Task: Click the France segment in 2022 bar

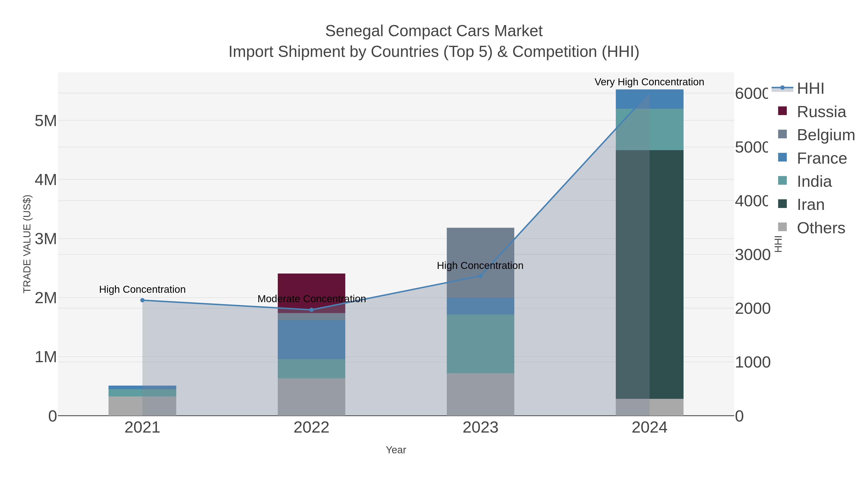Action: tap(311, 340)
